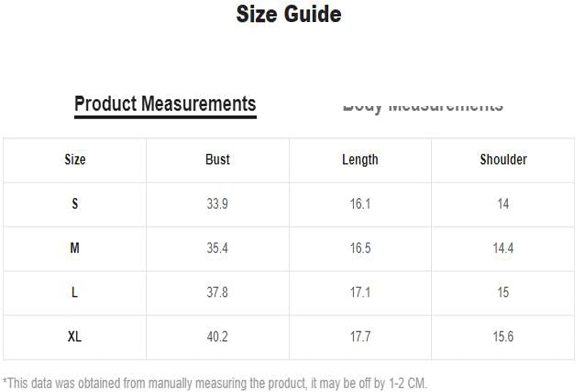Select the 14.4 shoulder cell
576x392 pixels.
click(503, 248)
